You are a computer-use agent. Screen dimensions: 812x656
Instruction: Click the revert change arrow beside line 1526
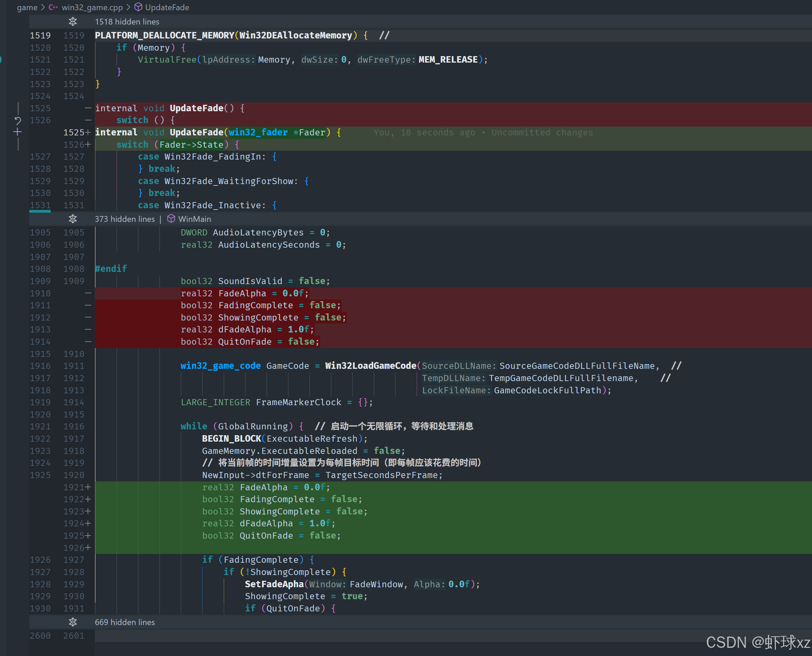pos(17,120)
